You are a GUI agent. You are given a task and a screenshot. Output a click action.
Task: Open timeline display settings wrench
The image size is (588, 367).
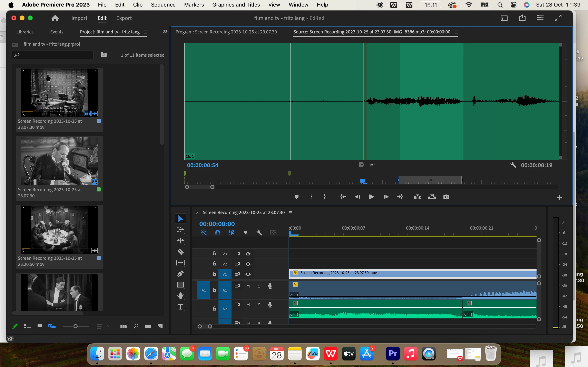(259, 232)
